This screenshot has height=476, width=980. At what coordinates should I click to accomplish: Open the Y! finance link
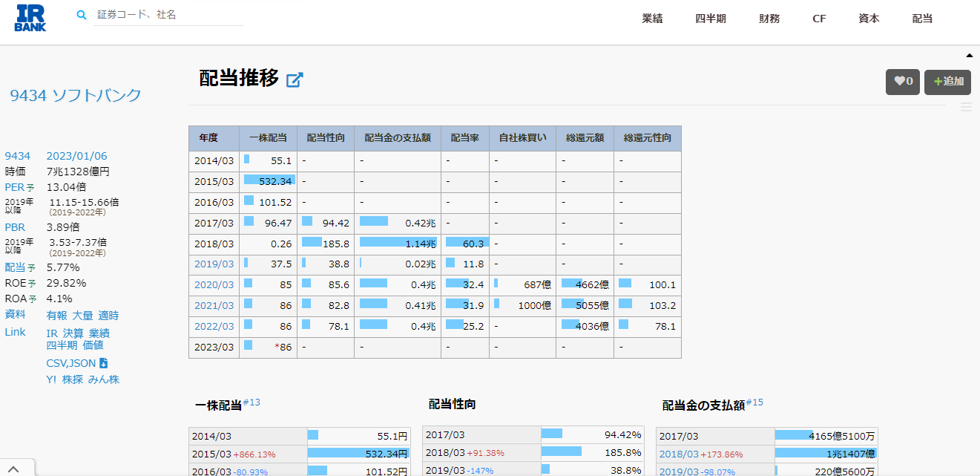coord(52,379)
